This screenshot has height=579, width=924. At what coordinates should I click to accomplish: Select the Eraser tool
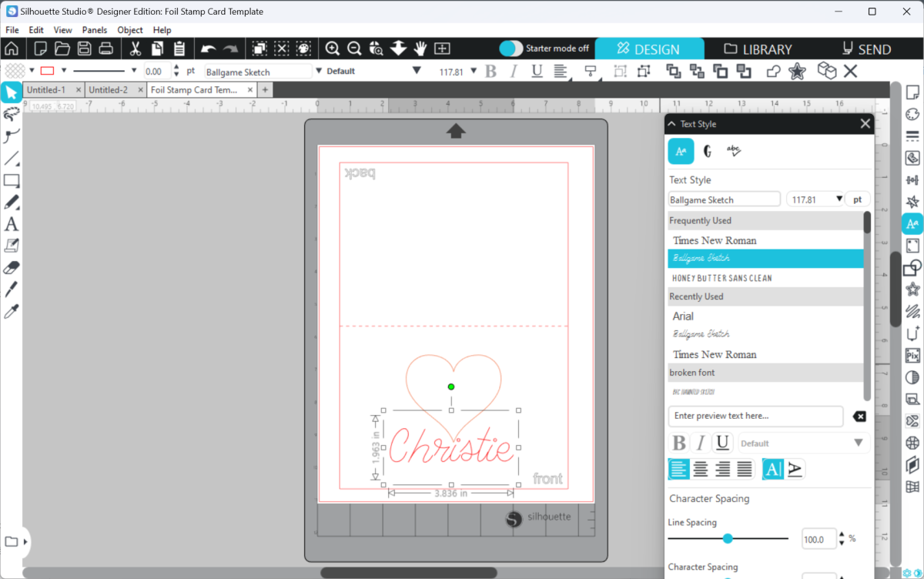[x=12, y=268]
